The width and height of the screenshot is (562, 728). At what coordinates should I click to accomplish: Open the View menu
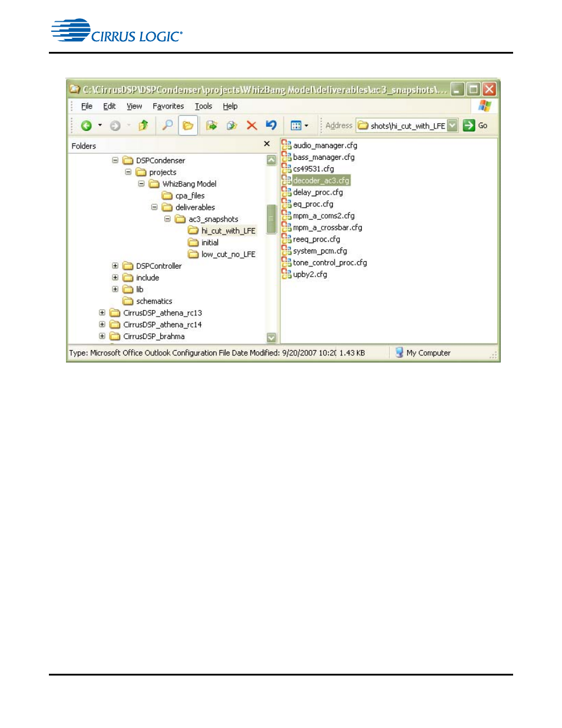134,106
